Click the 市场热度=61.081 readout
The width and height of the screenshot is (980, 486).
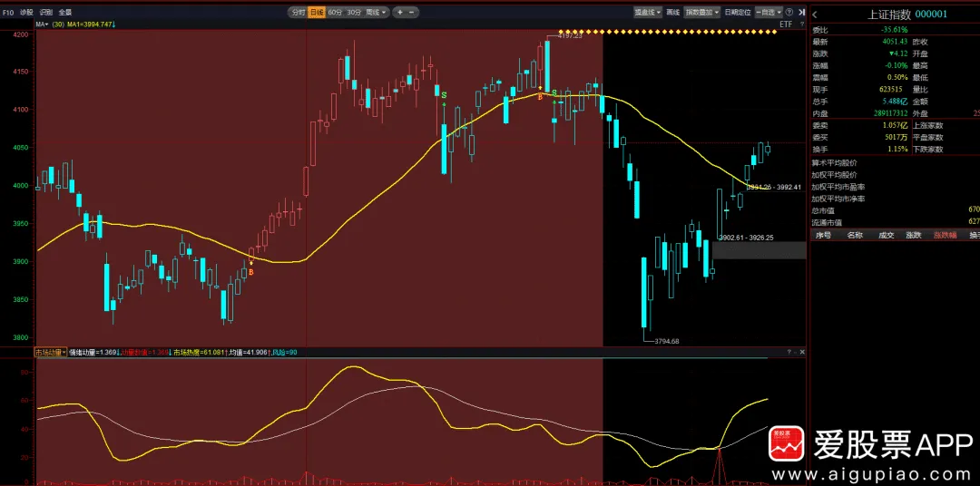pos(199,353)
